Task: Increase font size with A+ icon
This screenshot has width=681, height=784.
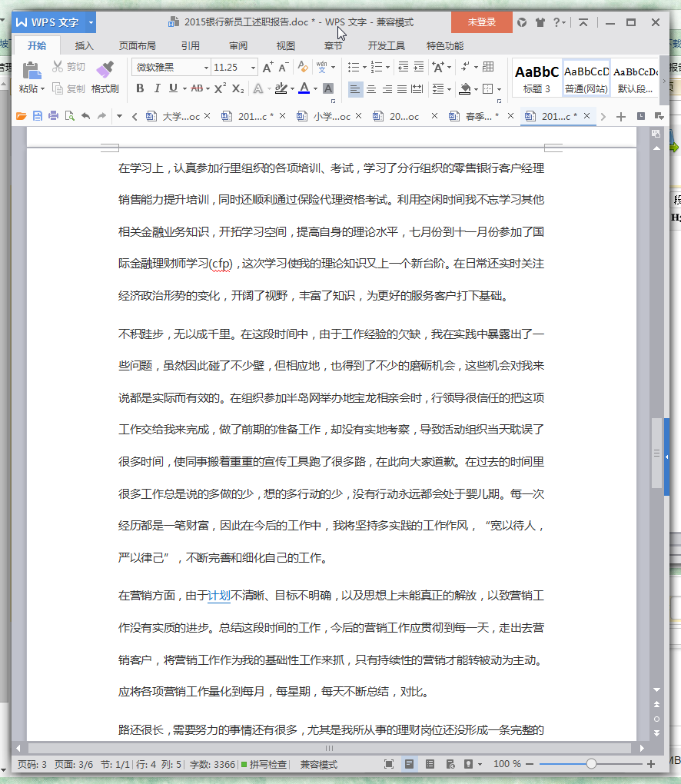Action: click(x=267, y=67)
